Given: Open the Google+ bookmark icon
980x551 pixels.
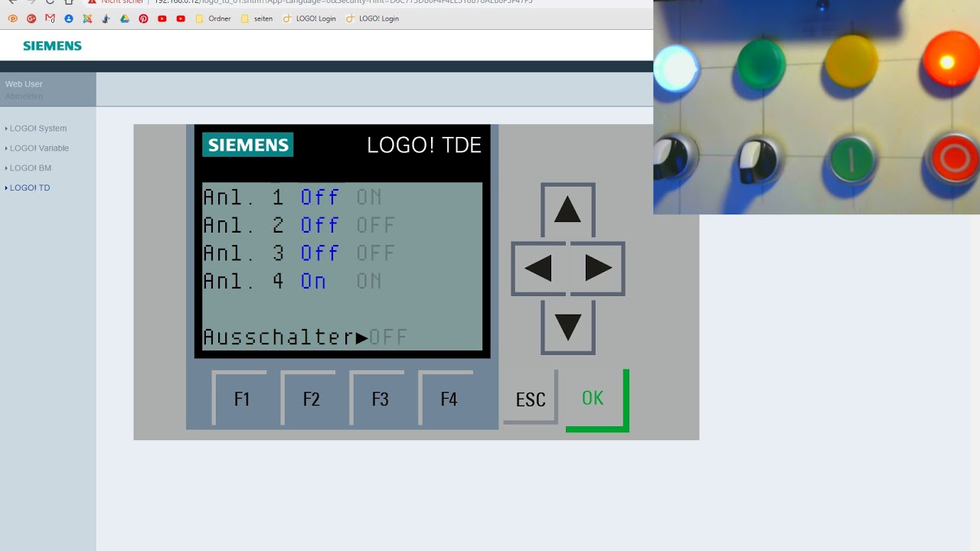Looking at the screenshot, I should pos(31,18).
